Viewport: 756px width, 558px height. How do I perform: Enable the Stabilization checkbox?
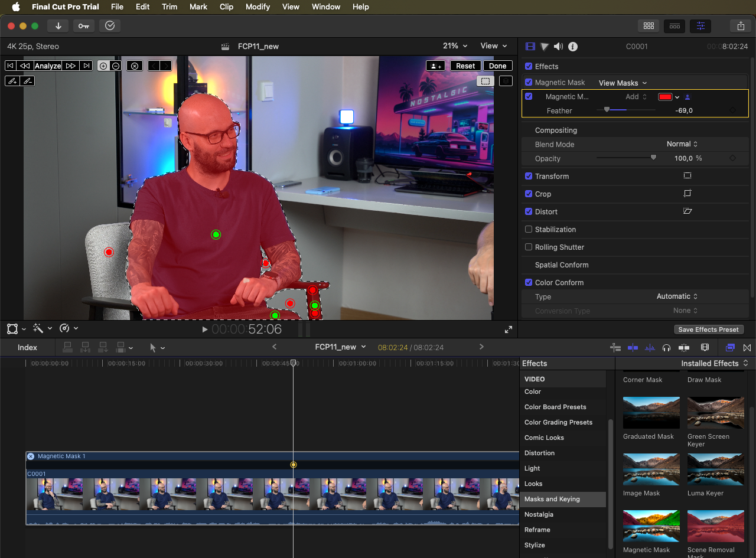coord(529,229)
